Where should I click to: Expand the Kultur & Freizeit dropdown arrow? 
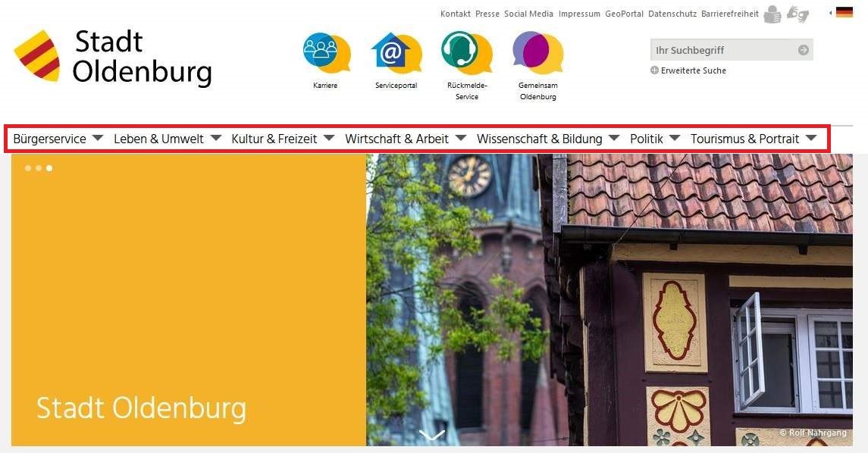(329, 138)
